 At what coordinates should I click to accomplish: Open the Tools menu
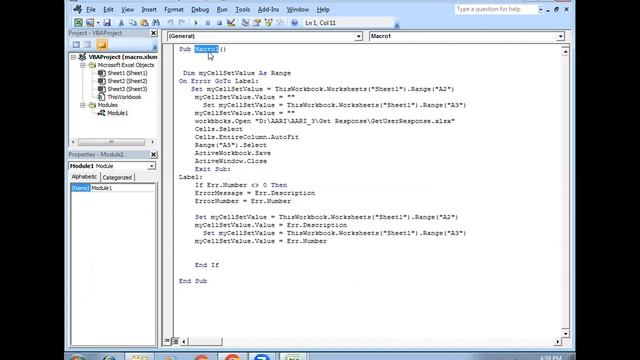(242, 9)
